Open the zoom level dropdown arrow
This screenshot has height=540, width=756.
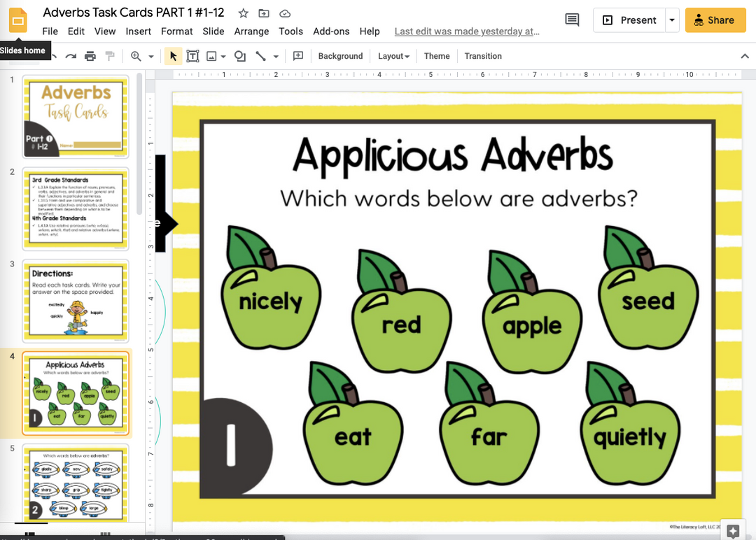150,57
